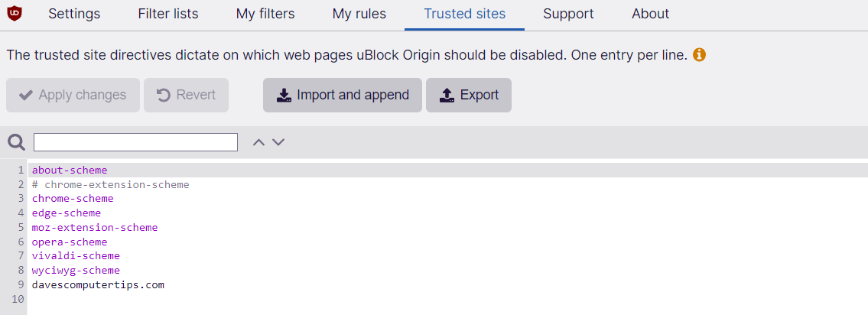
Task: Select the Trusted sites tab
Action: (x=464, y=14)
